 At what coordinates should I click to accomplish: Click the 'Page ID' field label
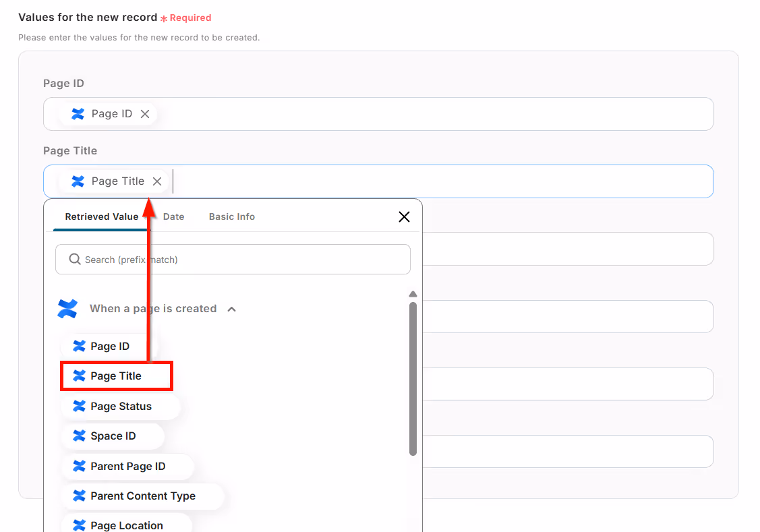[63, 84]
